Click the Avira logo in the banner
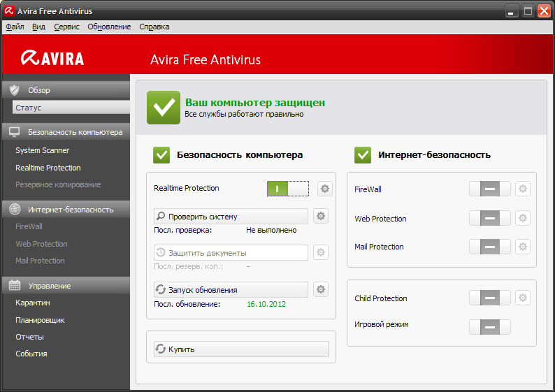The height and width of the screenshot is (392, 555). point(52,59)
